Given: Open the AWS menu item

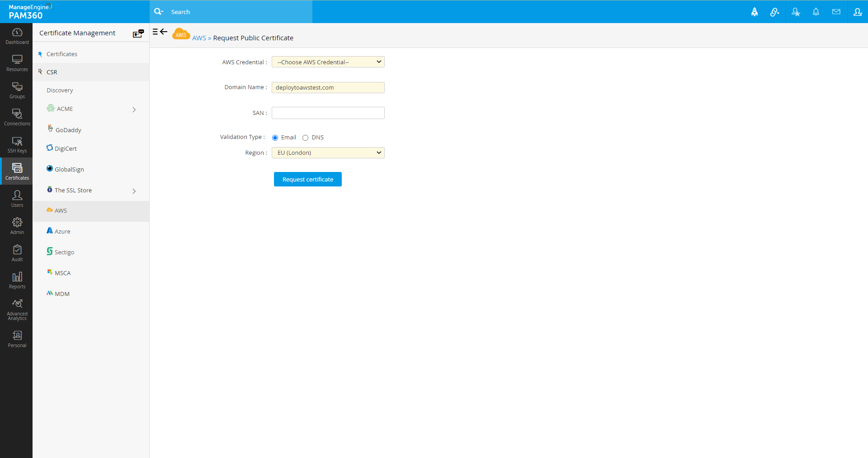Looking at the screenshot, I should (x=91, y=211).
